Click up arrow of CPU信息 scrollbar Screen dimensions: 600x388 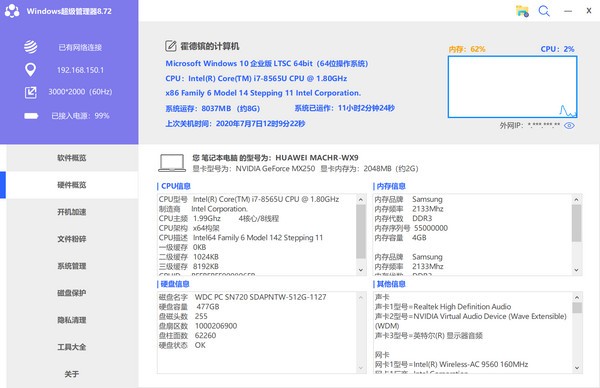click(361, 199)
